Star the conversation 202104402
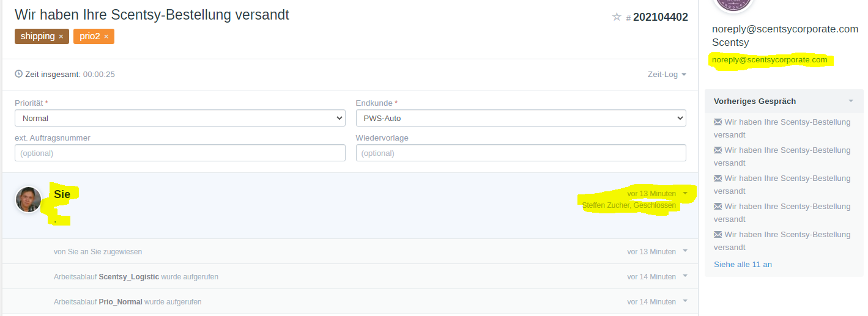The height and width of the screenshot is (316, 868). tap(617, 17)
